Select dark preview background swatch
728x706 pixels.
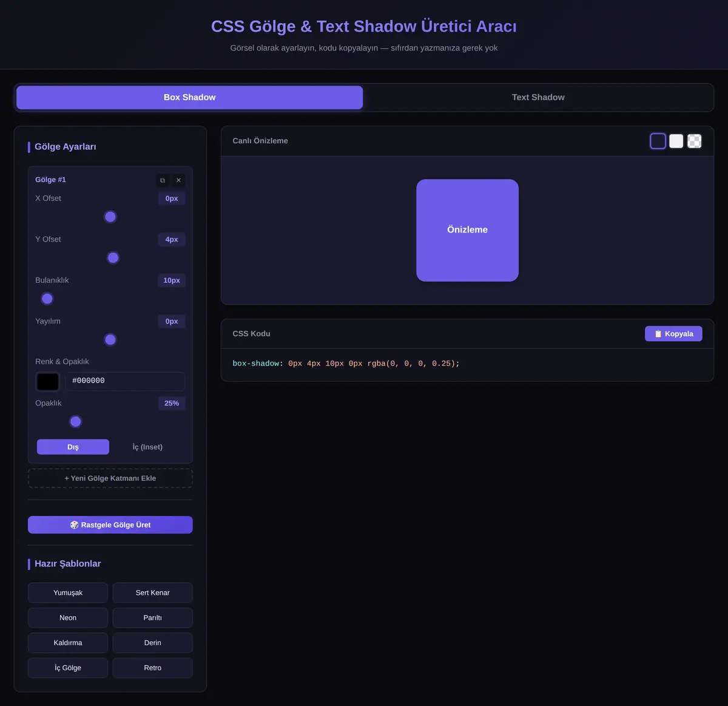tap(658, 141)
